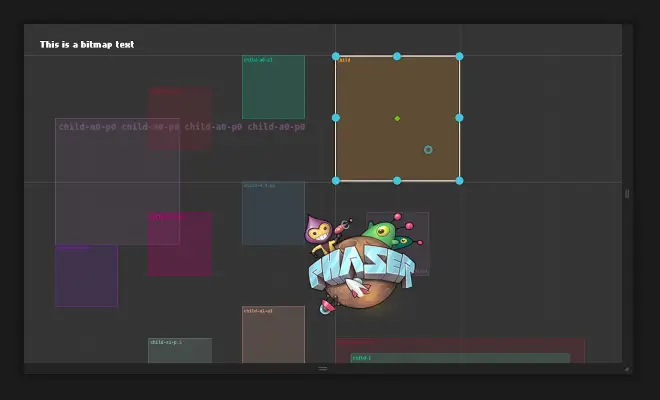Click the right-middle handle of the selected orange box

[459, 118]
